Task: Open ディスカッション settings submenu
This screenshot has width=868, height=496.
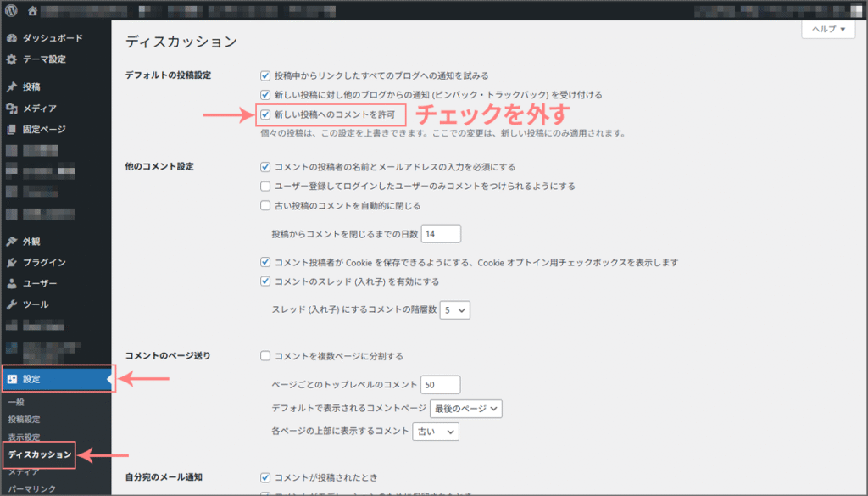Action: tap(40, 454)
